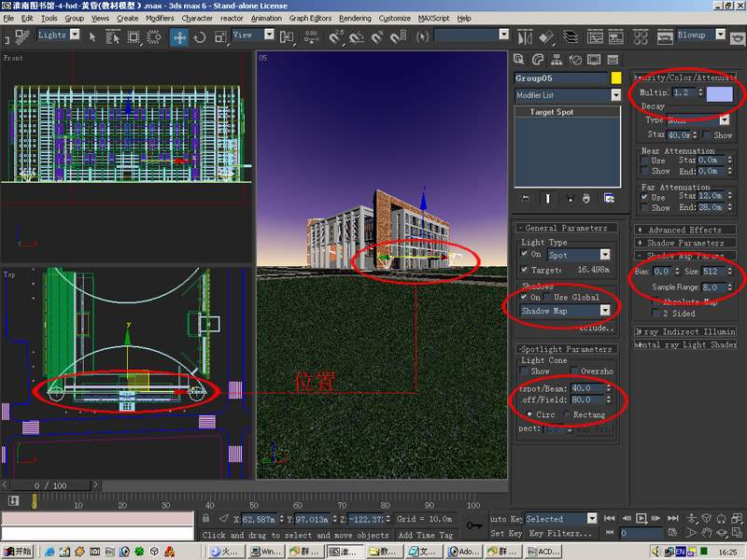The height and width of the screenshot is (560, 747).
Task: Switch to the Display panel tab icon
Action: (x=594, y=60)
